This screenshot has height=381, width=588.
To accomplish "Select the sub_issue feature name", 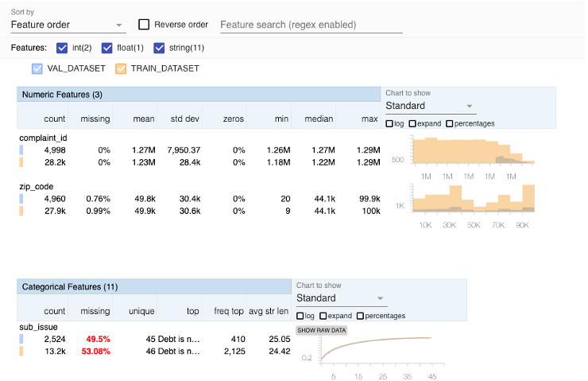I will click(x=38, y=327).
